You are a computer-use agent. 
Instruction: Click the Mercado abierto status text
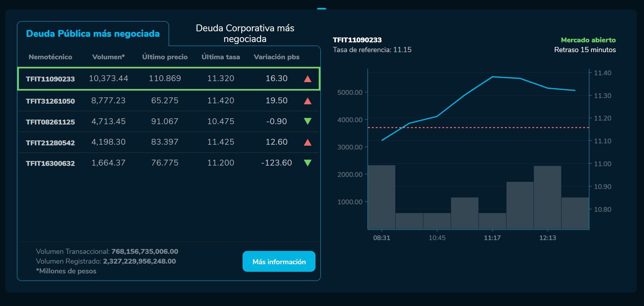click(x=589, y=40)
